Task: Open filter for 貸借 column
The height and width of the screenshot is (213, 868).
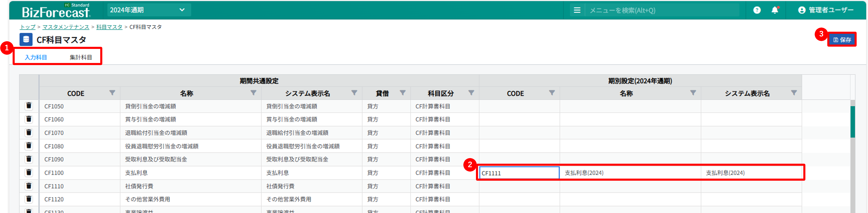Action: click(x=402, y=93)
